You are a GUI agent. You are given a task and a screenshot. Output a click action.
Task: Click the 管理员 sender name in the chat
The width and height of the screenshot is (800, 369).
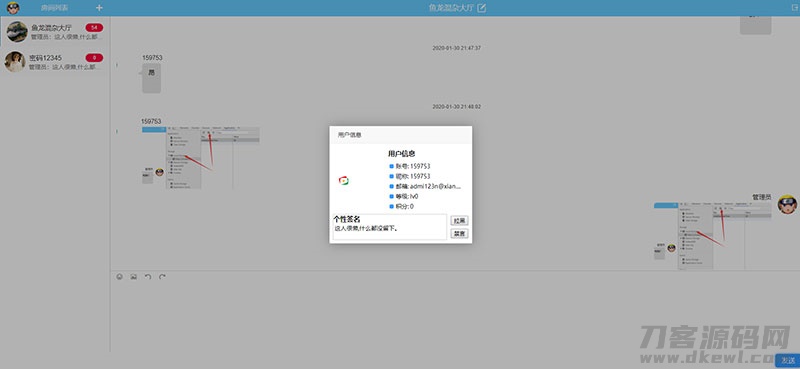(x=762, y=197)
